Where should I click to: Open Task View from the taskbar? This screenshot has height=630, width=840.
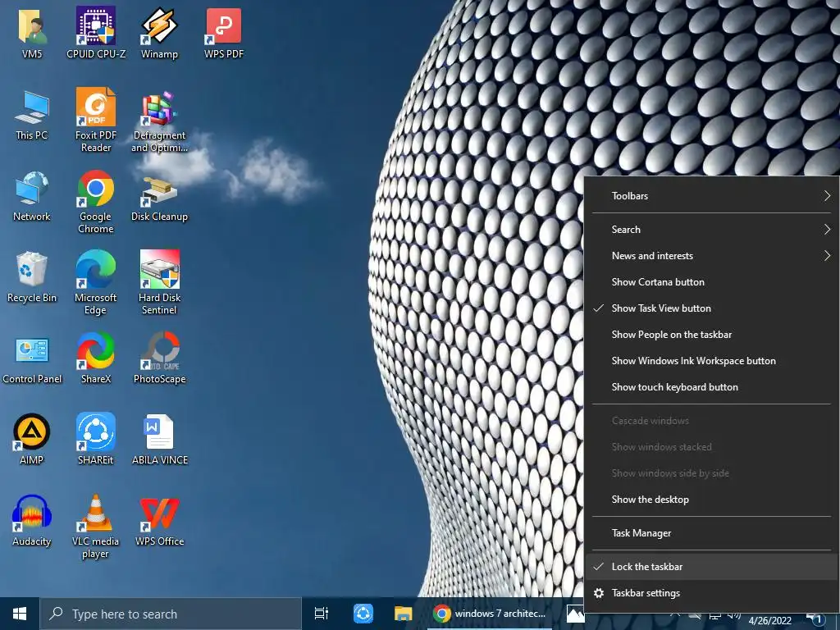[322, 614]
